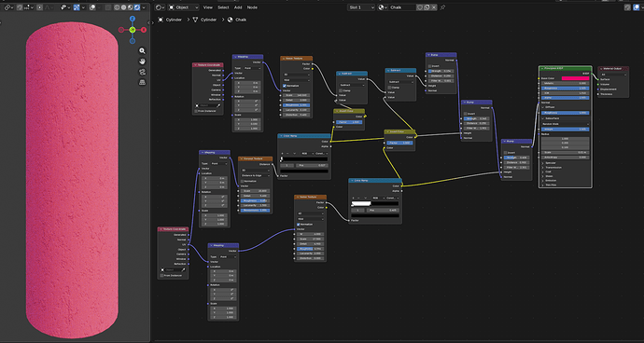This screenshot has height=343, width=644.
Task: Open the Add menu in node editor
Action: (238, 7)
